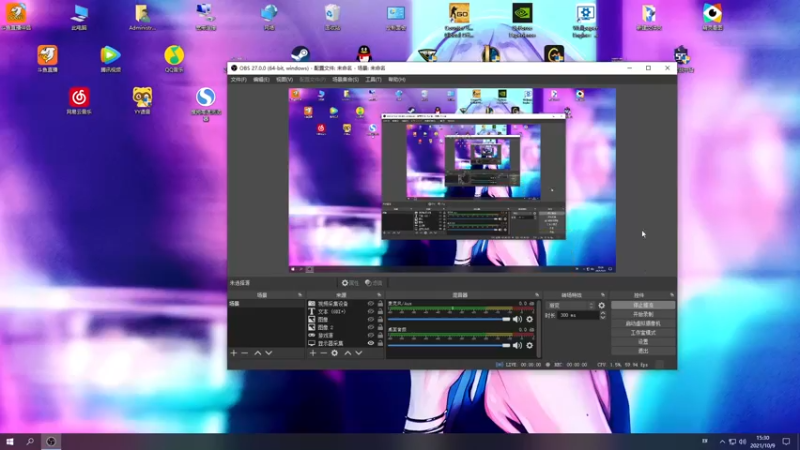The height and width of the screenshot is (450, 800).
Task: Pop out the 控件 dock panel
Action: tap(672, 295)
